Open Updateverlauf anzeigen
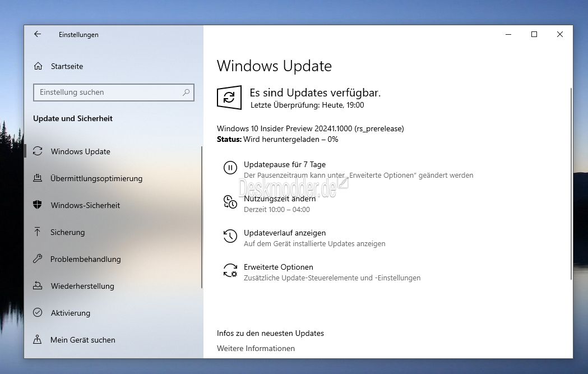Screen dimensions: 588x374 click(285, 233)
